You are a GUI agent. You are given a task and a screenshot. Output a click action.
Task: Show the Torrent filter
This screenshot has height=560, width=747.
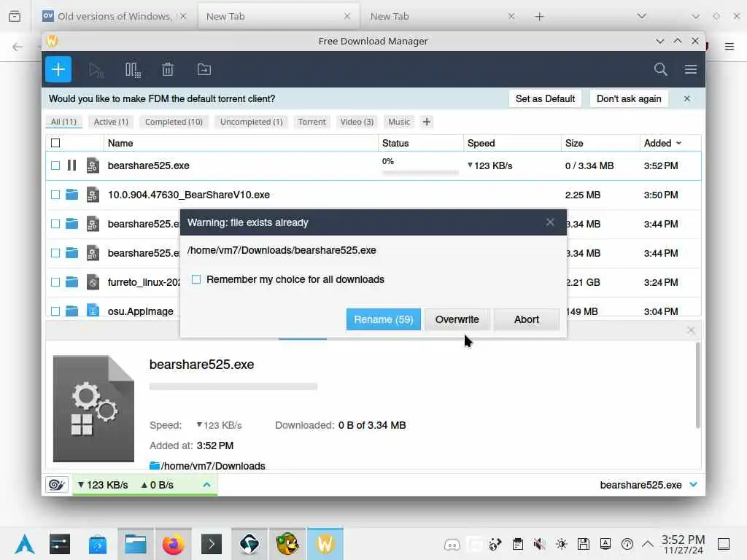(x=312, y=122)
